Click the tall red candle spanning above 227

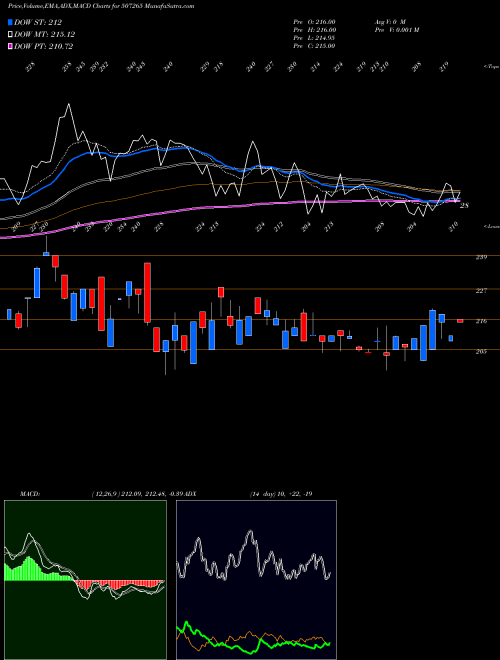coord(147,293)
